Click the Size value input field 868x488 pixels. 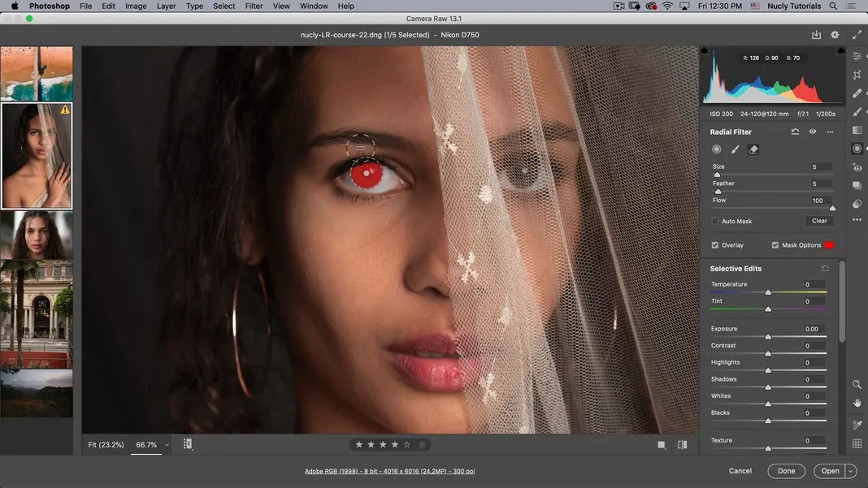coord(820,167)
